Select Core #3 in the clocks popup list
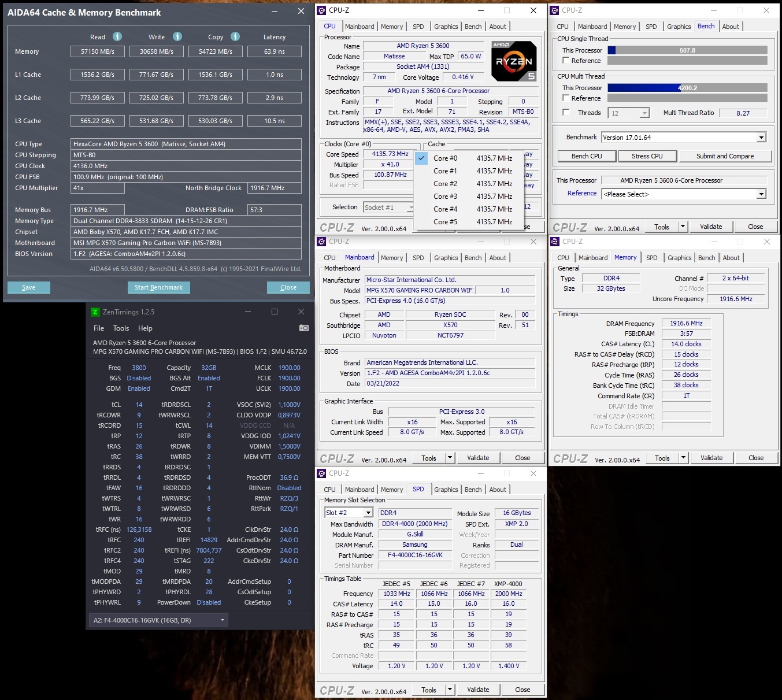 point(469,197)
